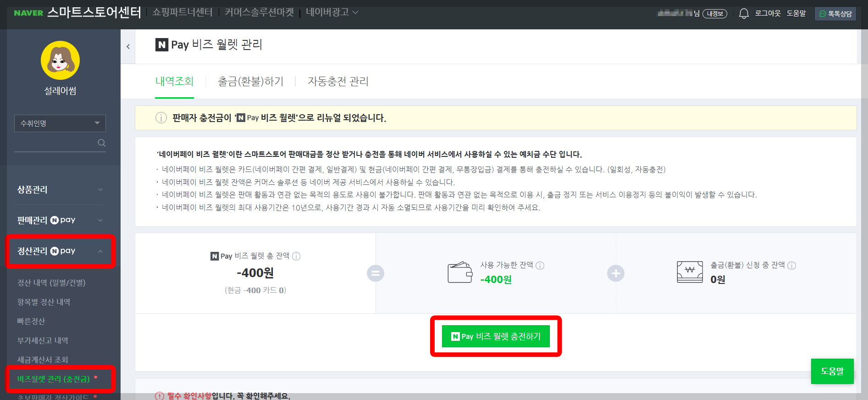Click the 톡톡상담 button
The width and height of the screenshot is (868, 400).
[x=835, y=14]
